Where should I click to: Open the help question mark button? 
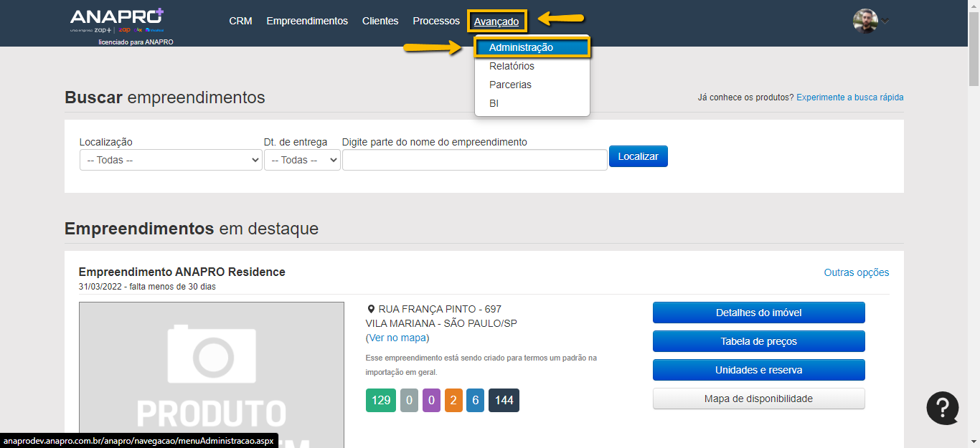click(x=942, y=408)
